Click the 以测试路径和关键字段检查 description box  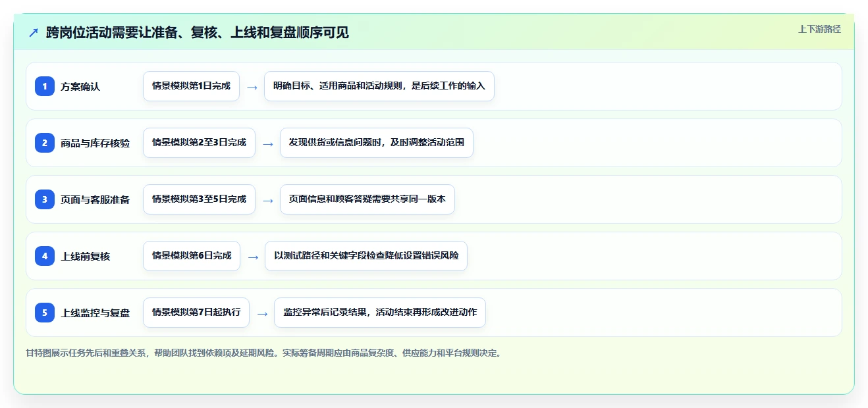[x=366, y=256]
